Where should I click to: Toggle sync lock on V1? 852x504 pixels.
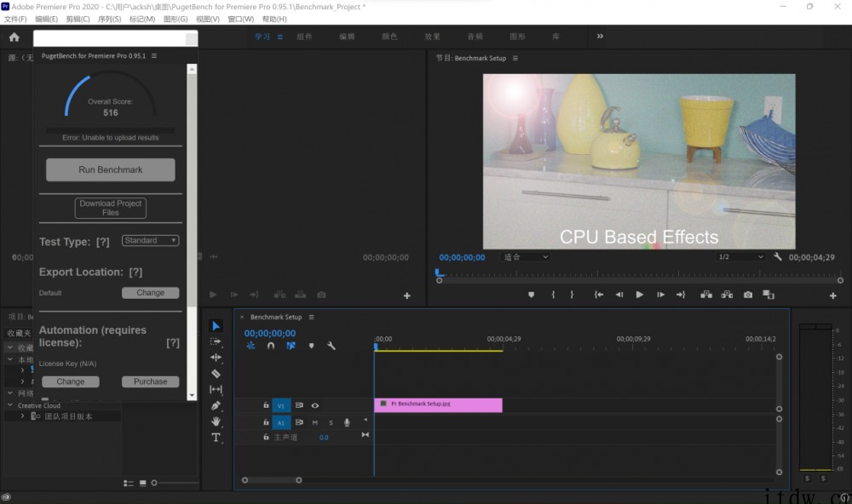299,405
